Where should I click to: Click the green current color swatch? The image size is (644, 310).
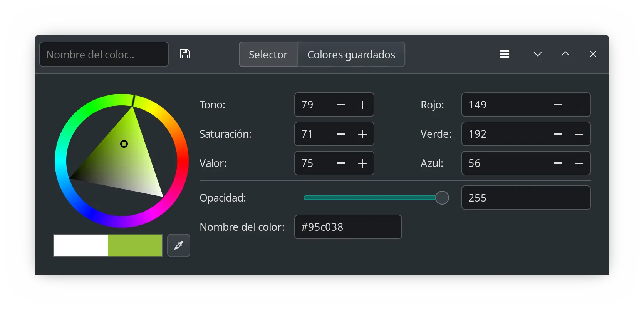pos(135,245)
